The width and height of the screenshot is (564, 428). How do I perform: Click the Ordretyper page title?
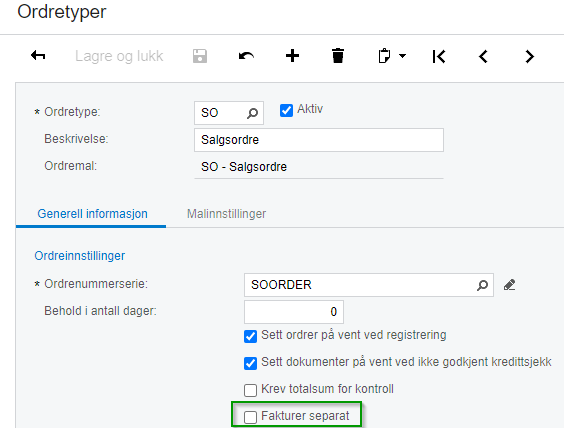62,12
